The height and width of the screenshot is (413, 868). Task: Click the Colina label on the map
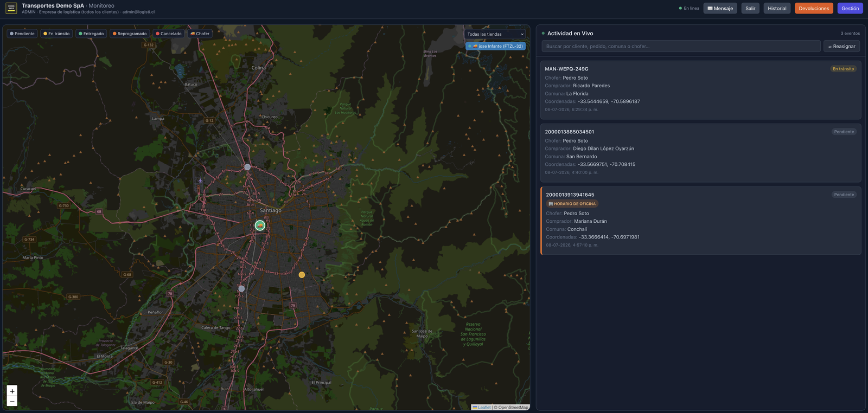click(x=259, y=68)
